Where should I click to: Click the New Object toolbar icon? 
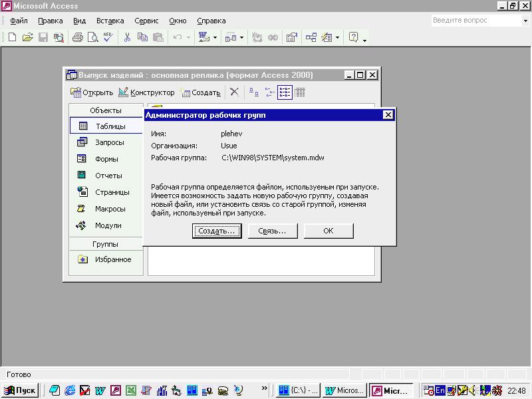pyautogui.click(x=327, y=37)
